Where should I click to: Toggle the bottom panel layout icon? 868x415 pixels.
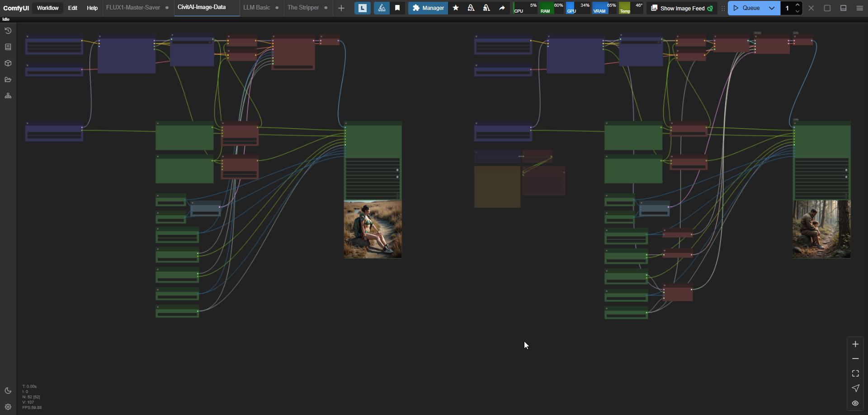click(843, 8)
